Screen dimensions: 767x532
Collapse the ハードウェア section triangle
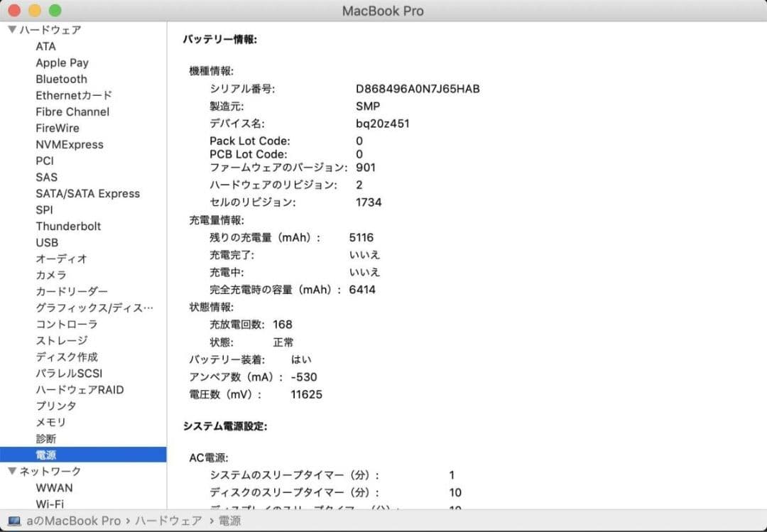[x=12, y=29]
